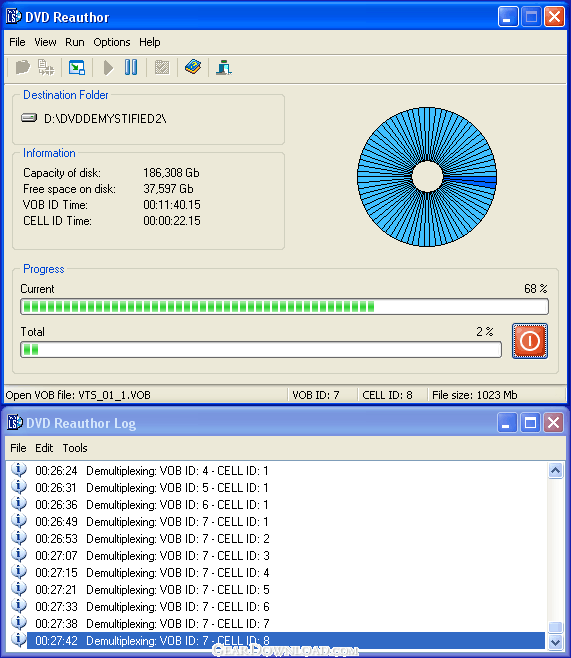Select log row 00:26:36 VOB ID: 6

pyautogui.click(x=286, y=505)
